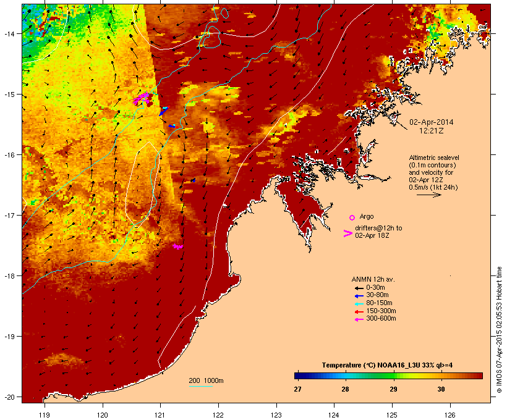This screenshot has width=507, height=420.
Task: Click the longitude axis label 126
Action: [x=449, y=415]
